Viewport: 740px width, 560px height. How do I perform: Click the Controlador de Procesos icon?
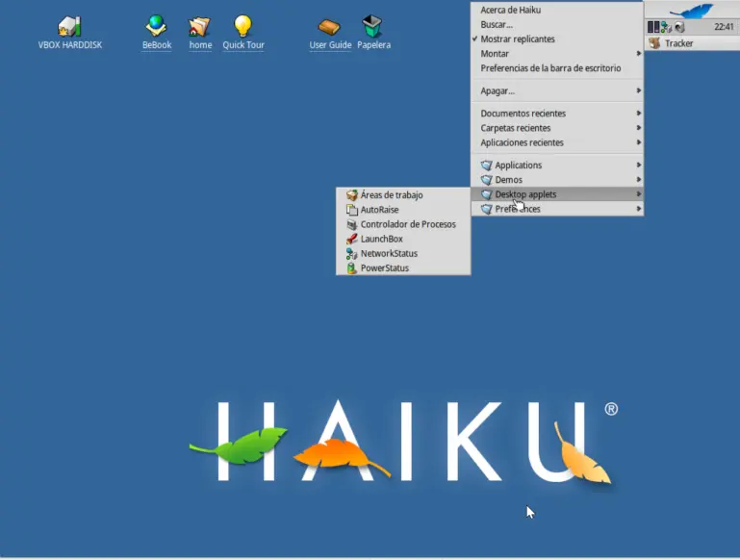351,224
